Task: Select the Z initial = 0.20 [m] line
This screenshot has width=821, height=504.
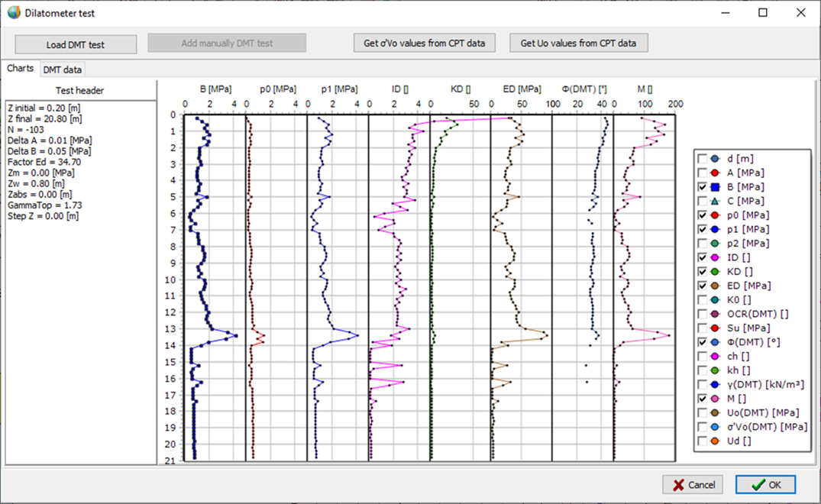Action: point(44,108)
